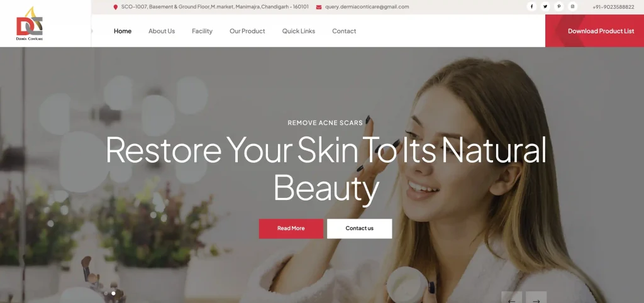
Task: Open the Contact menu item
Action: [344, 31]
